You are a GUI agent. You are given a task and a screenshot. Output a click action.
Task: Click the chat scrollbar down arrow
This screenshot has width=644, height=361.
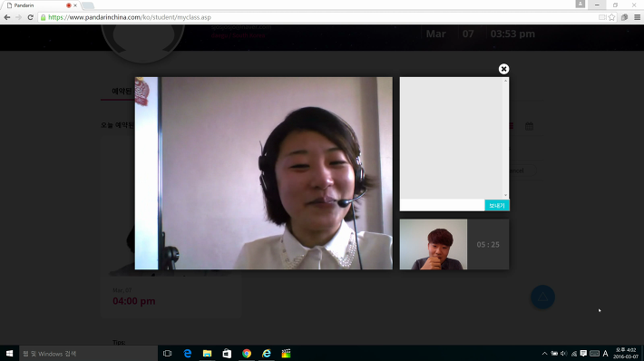click(x=505, y=196)
